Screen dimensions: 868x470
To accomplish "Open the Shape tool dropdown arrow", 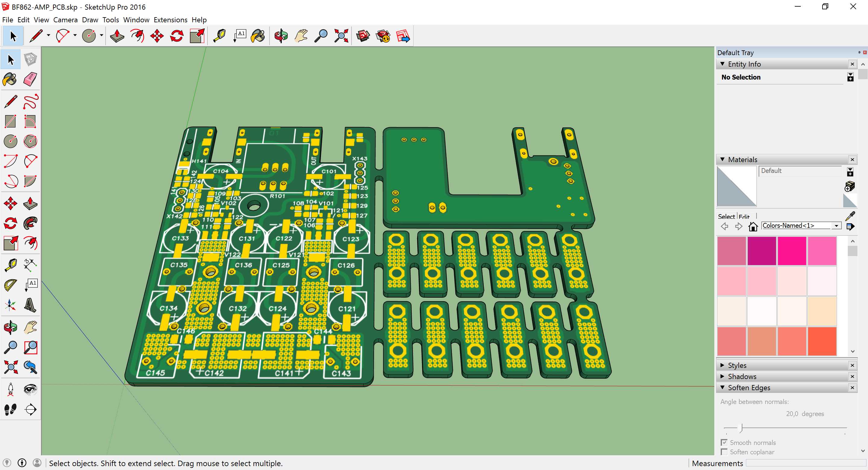I will pyautogui.click(x=101, y=35).
